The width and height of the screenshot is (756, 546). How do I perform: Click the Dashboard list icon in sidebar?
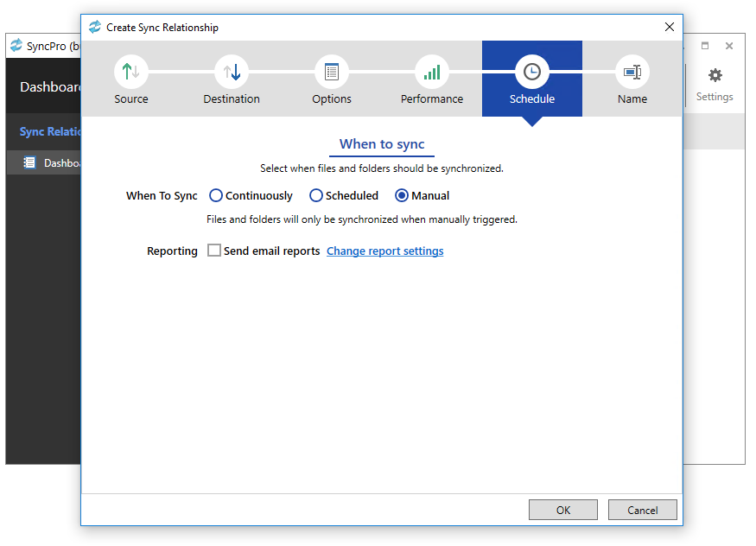[29, 162]
